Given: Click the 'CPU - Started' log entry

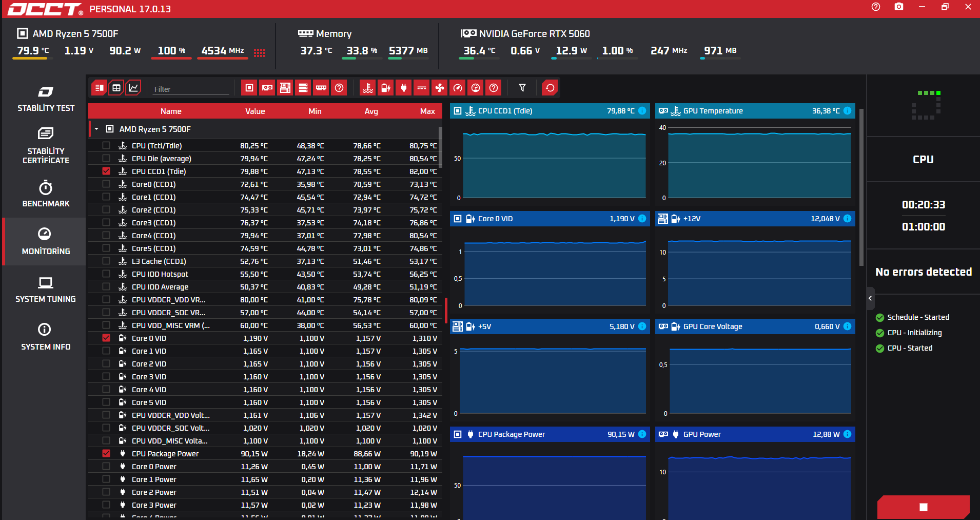Looking at the screenshot, I should tap(910, 348).
